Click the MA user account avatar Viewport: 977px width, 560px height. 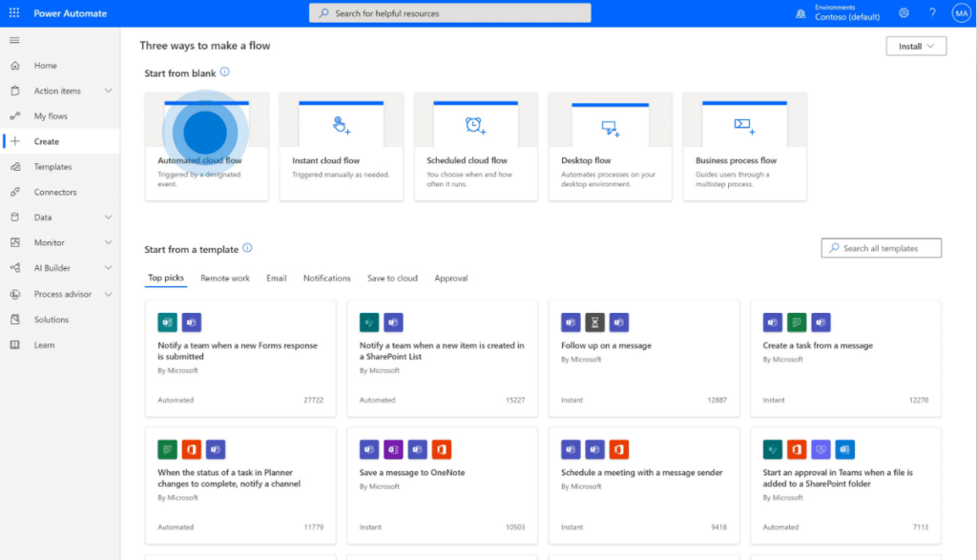[x=961, y=12]
